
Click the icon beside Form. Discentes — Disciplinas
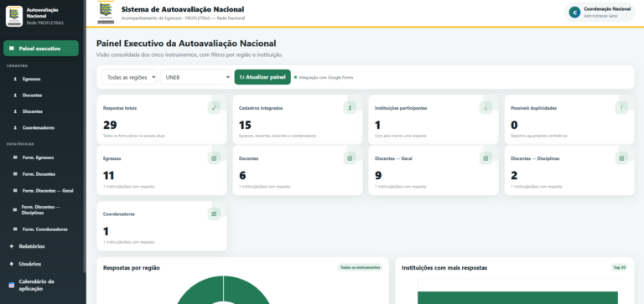(15, 209)
